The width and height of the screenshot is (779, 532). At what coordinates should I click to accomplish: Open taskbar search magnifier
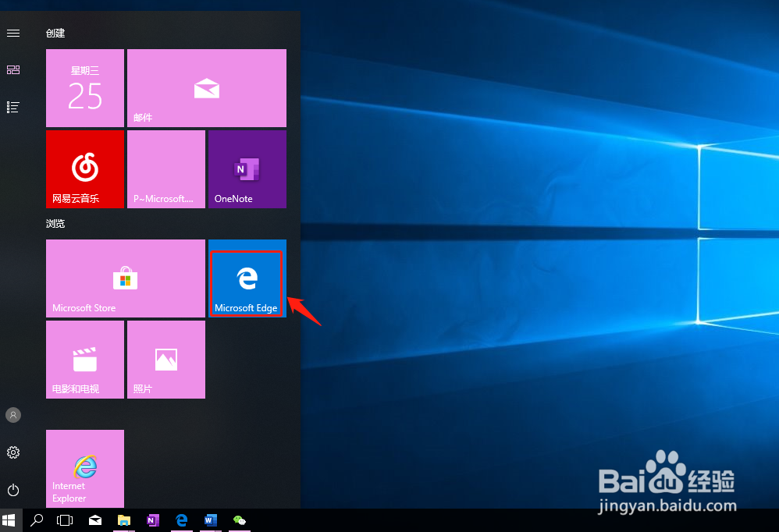(x=36, y=520)
